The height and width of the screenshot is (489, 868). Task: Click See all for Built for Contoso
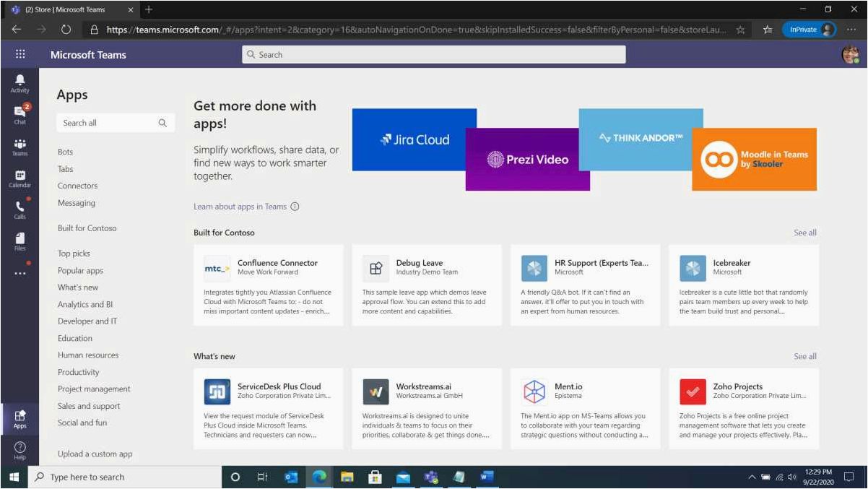[805, 233]
